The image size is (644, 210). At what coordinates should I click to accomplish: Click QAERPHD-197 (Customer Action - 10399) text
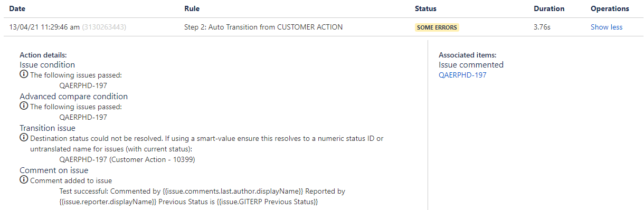coord(127,159)
